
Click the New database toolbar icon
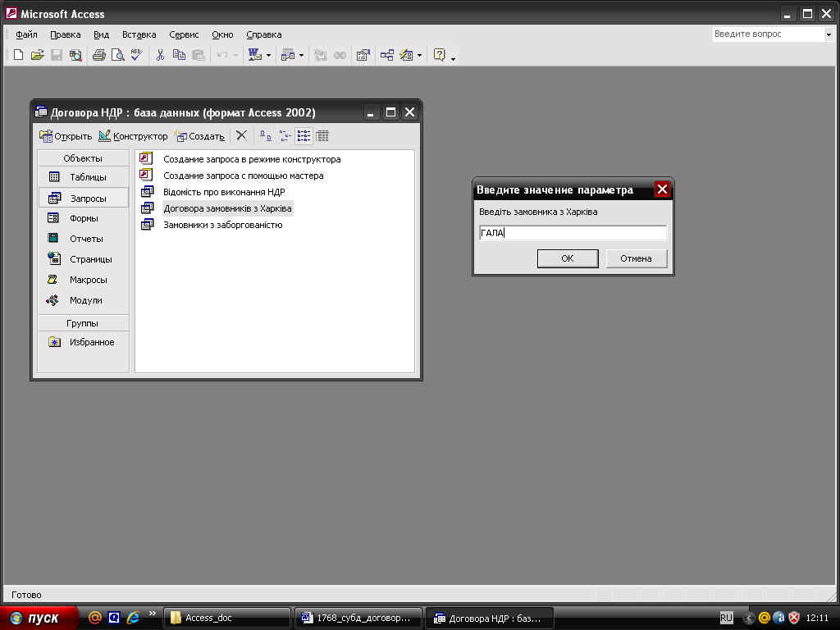click(18, 55)
